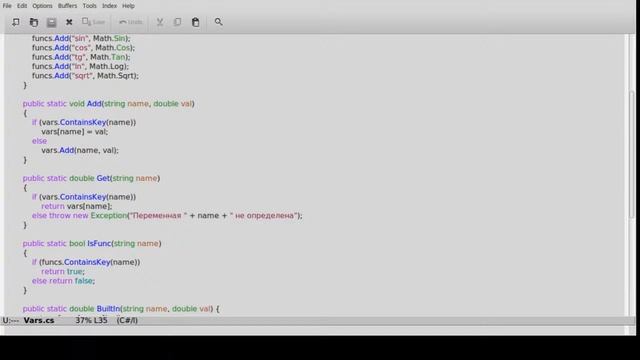Click the Cut scissors icon
640x360 pixels.
160,22
